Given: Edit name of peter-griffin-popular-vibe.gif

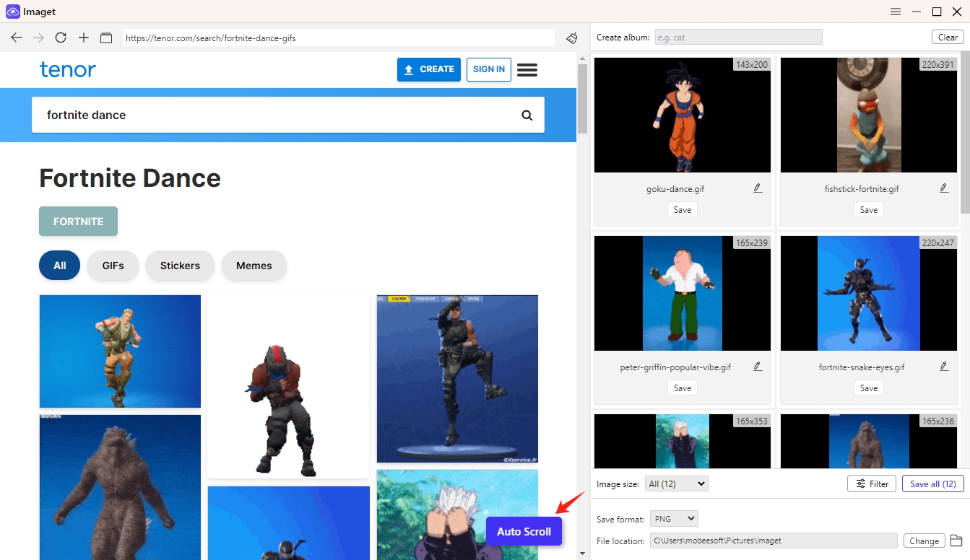Looking at the screenshot, I should [758, 367].
